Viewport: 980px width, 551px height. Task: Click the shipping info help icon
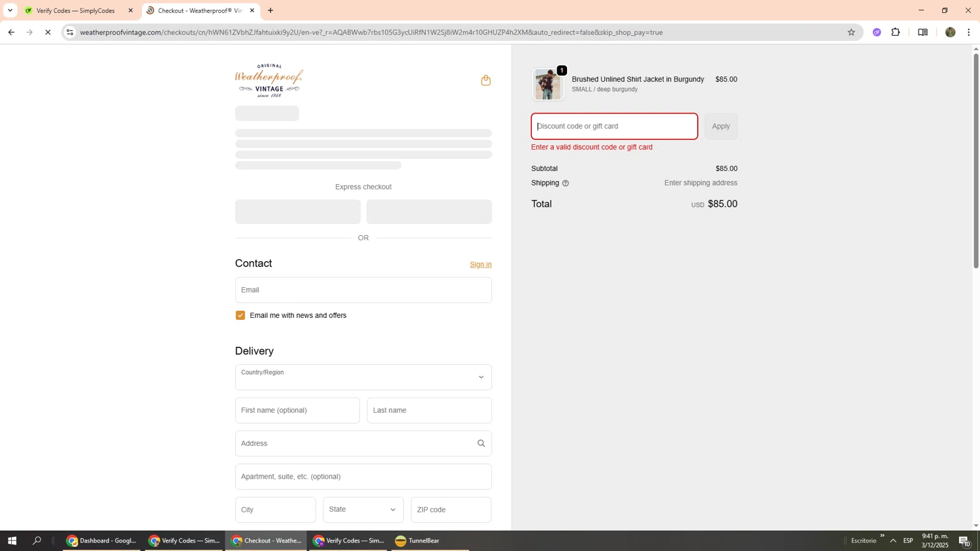[566, 183]
